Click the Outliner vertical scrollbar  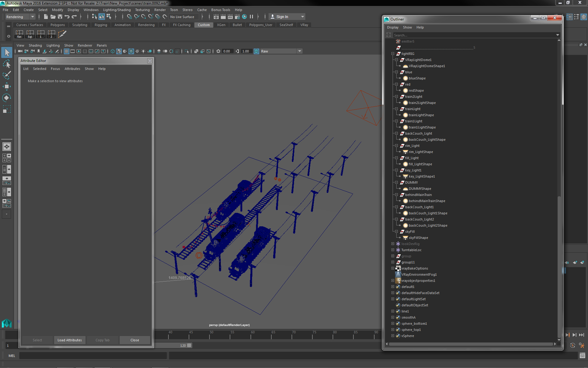coord(559,266)
